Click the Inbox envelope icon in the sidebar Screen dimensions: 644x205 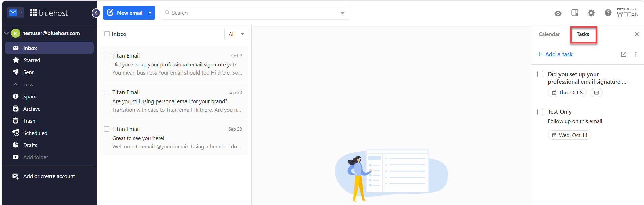point(15,48)
